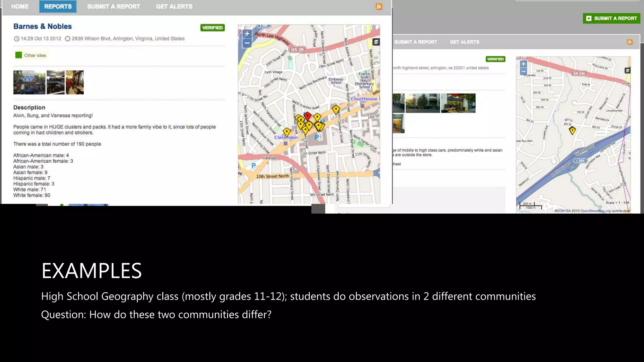The height and width of the screenshot is (362, 644).
Task: Click RSS feed icon in back window
Action: pos(630,42)
